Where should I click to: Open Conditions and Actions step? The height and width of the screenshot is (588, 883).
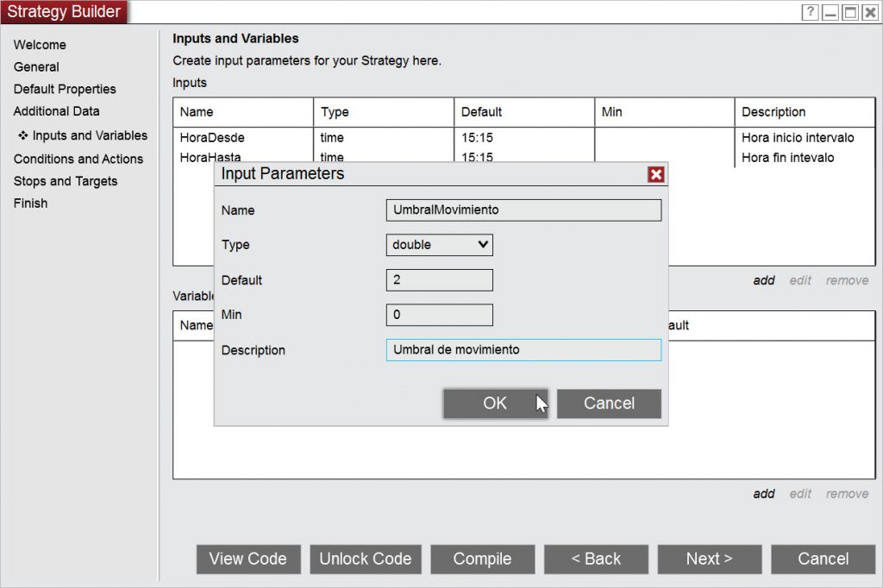coord(78,160)
